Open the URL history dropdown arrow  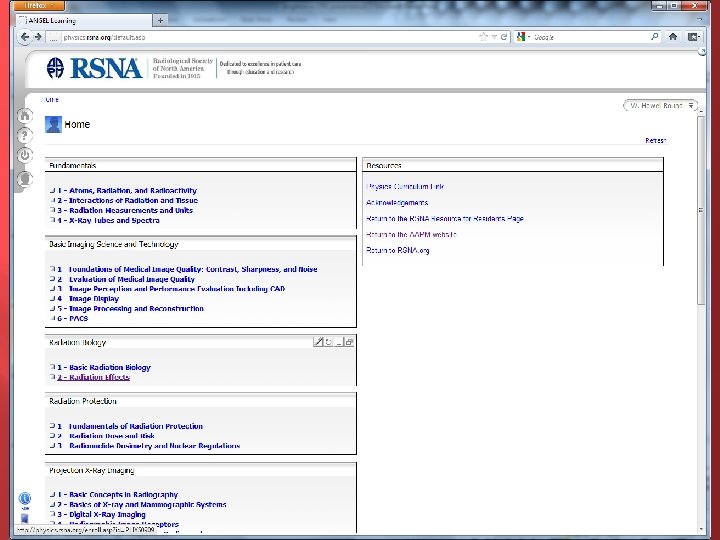pyautogui.click(x=494, y=37)
